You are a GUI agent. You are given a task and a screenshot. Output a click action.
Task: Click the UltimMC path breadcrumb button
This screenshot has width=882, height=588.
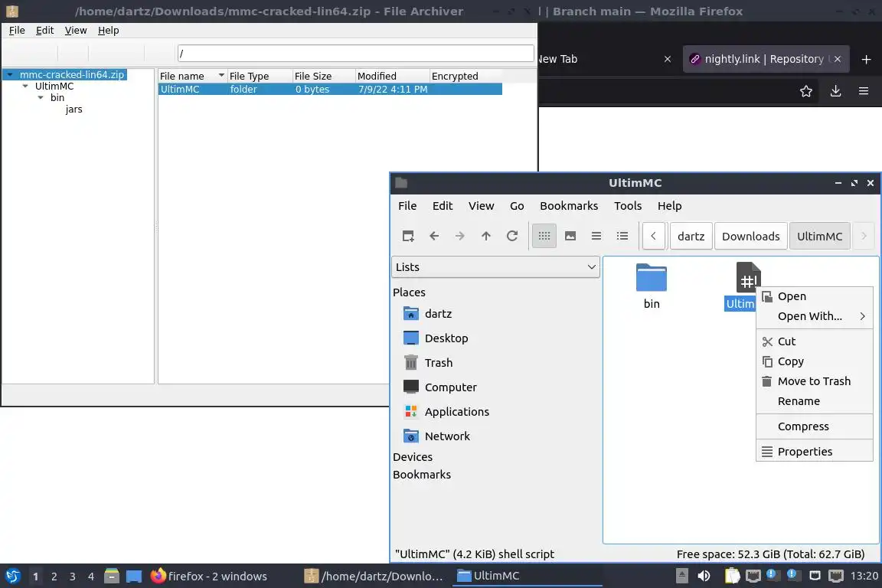pos(819,237)
